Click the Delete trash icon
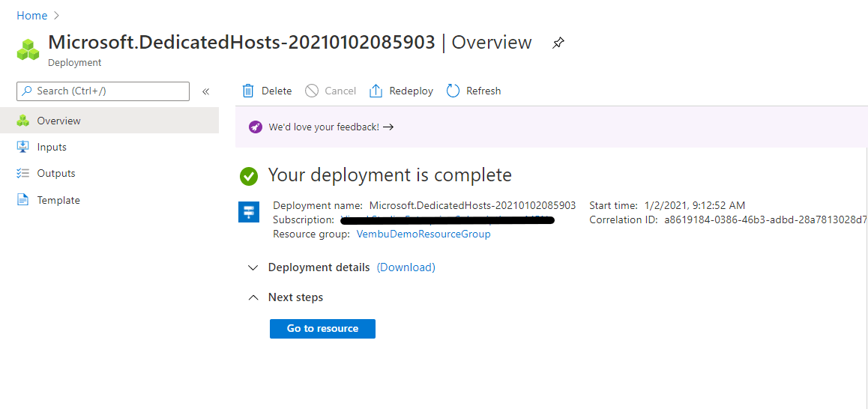Screen dimensions: 868x409 click(249, 91)
